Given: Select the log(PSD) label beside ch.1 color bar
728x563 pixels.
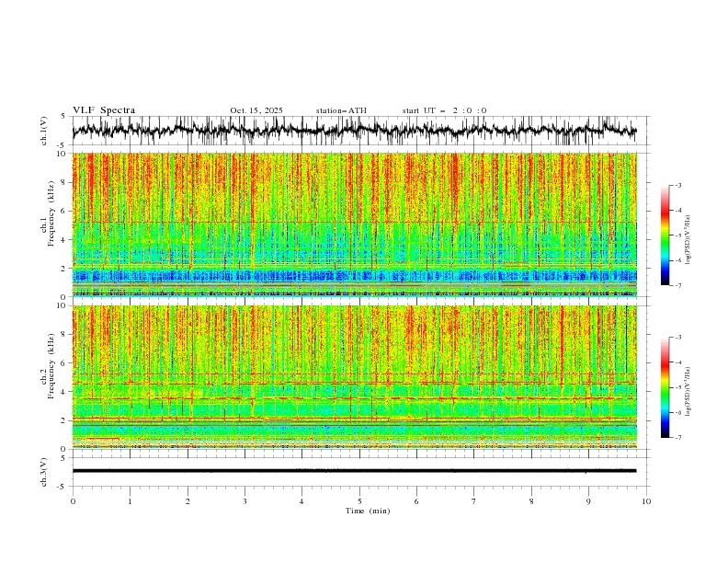Looking at the screenshot, I should click(688, 240).
